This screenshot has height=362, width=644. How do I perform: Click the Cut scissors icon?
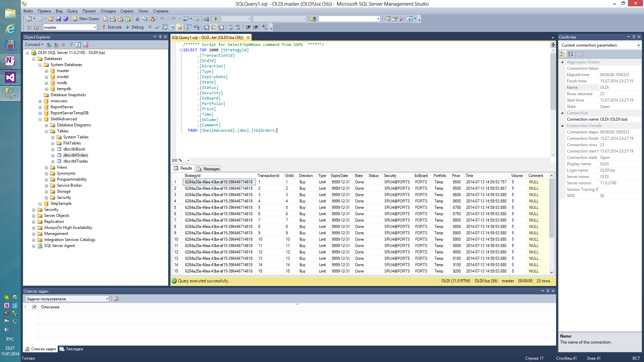[x=137, y=19]
